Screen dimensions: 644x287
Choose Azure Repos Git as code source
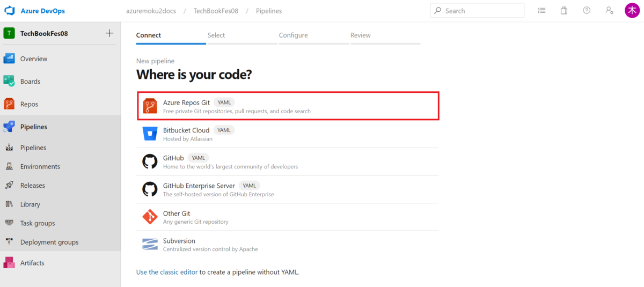pos(288,106)
